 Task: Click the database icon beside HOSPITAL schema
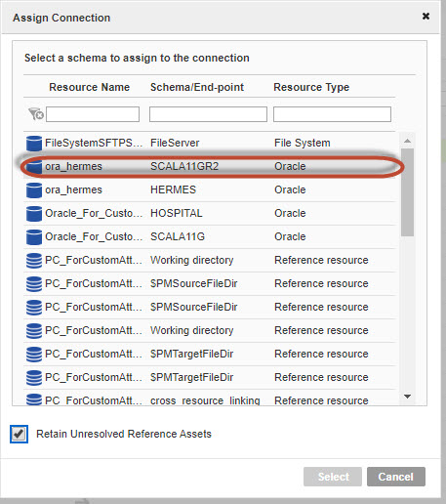tap(34, 214)
